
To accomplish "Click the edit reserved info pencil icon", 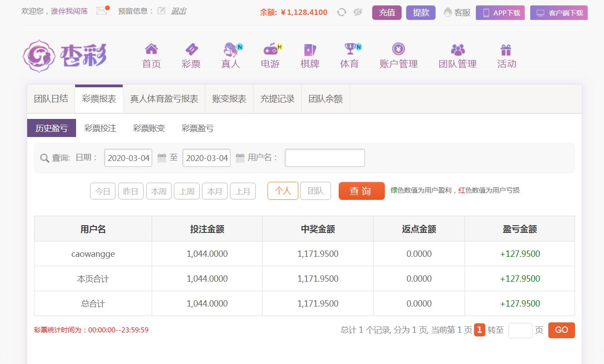I will click(161, 11).
